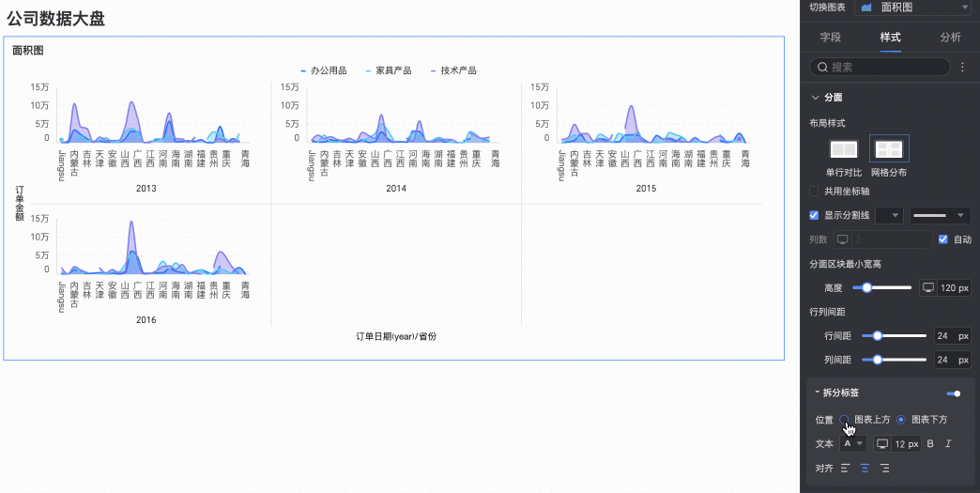
Task: Click the 2016 facet label
Action: coord(146,320)
